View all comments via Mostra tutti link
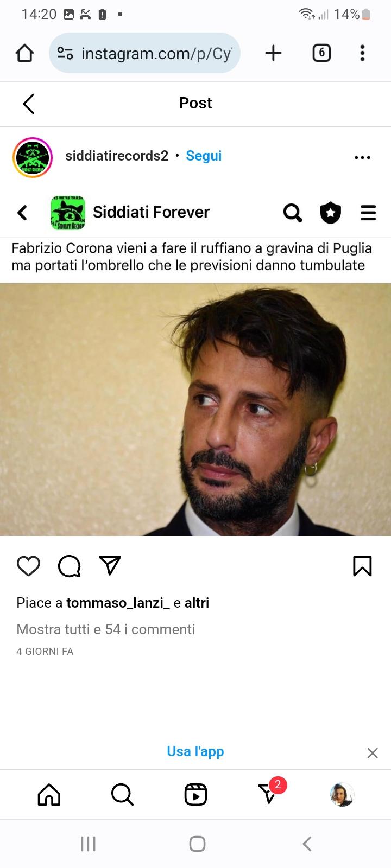The image size is (391, 868). tap(106, 629)
